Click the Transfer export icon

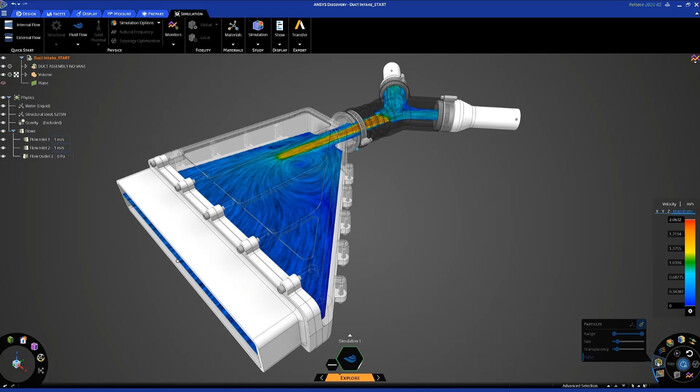click(300, 27)
